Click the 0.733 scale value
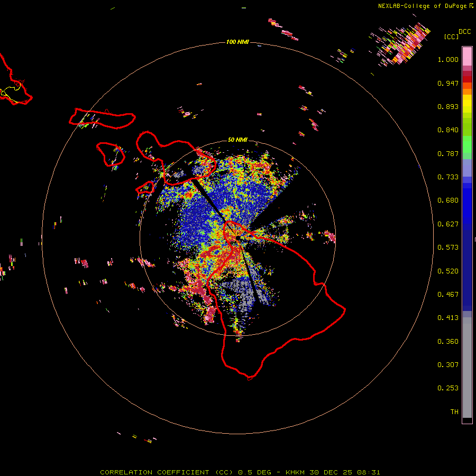476x476 pixels. pos(448,177)
